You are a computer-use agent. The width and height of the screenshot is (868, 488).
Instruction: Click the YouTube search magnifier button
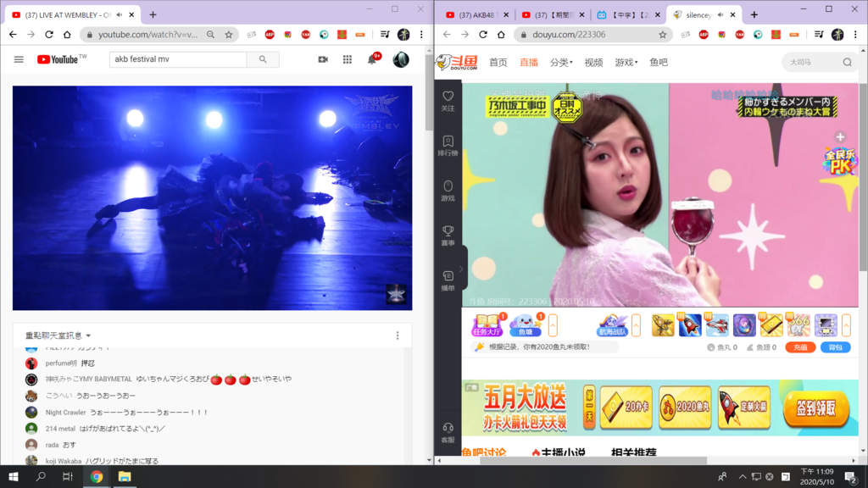(x=263, y=59)
